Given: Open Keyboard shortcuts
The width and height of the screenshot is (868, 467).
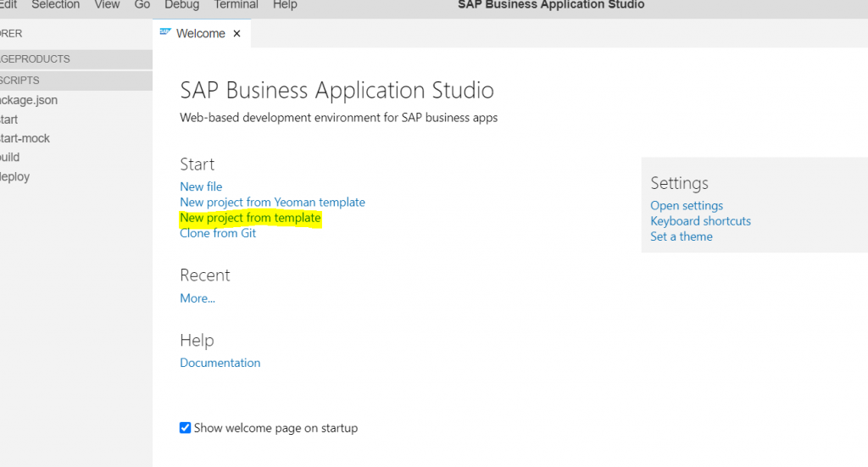Looking at the screenshot, I should (x=700, y=221).
